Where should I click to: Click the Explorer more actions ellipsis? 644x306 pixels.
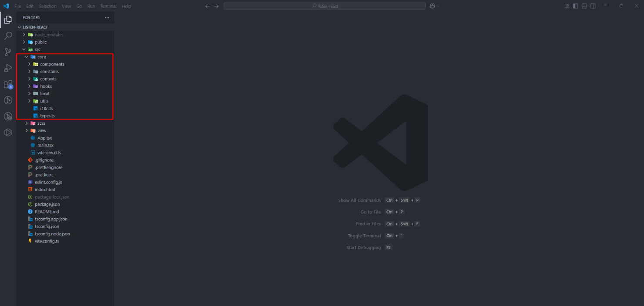point(107,18)
